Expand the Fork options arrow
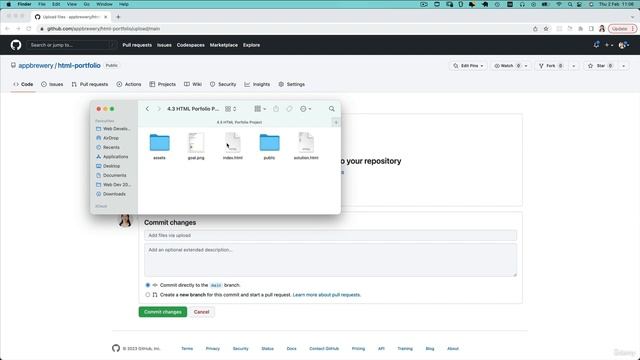640x360 pixels. (x=573, y=66)
